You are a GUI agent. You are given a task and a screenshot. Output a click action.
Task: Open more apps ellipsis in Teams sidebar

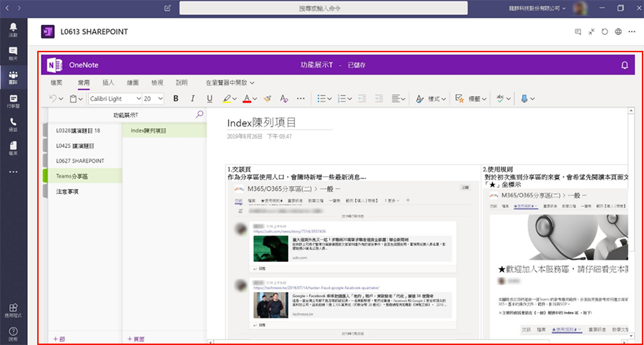13,172
